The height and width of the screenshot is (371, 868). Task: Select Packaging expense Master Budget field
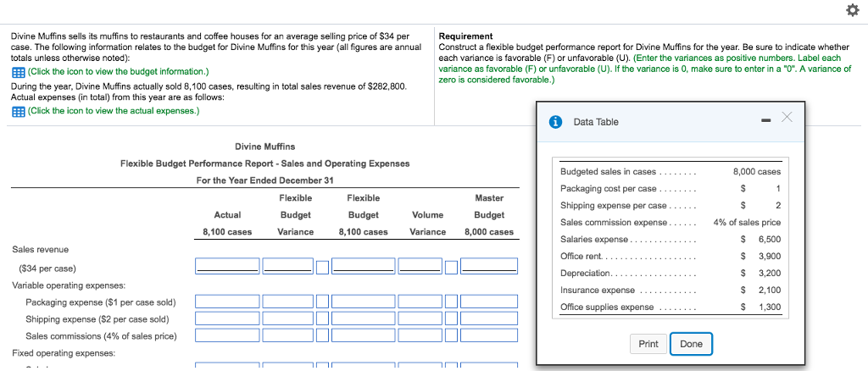[489, 302]
